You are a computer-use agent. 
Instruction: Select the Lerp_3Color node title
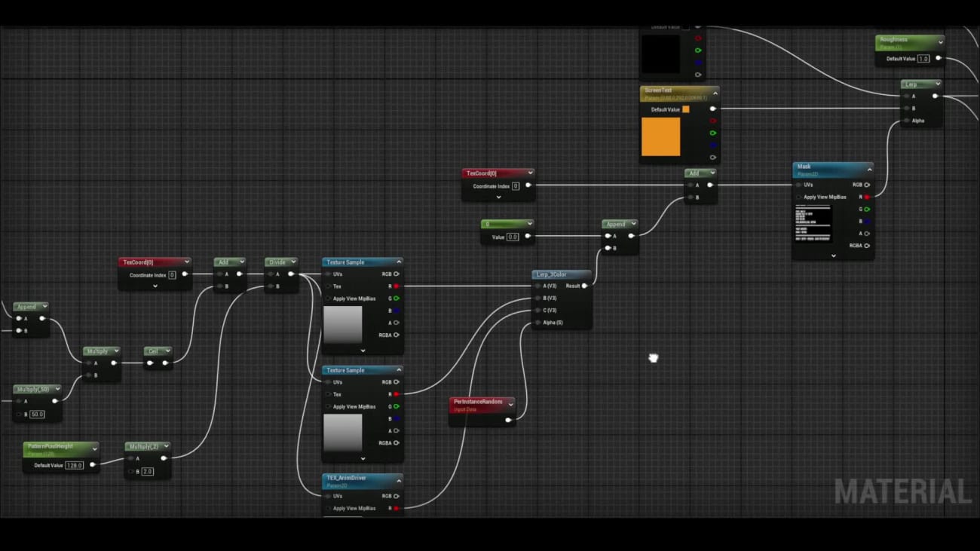click(x=550, y=274)
